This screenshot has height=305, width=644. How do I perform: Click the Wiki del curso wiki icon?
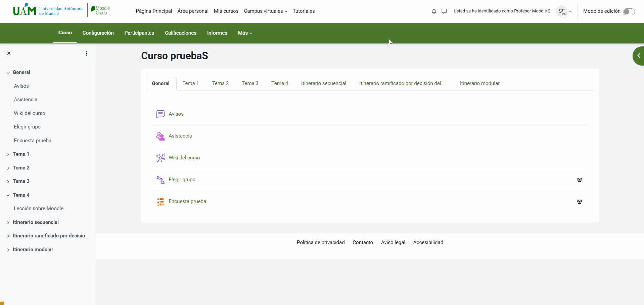point(160,158)
